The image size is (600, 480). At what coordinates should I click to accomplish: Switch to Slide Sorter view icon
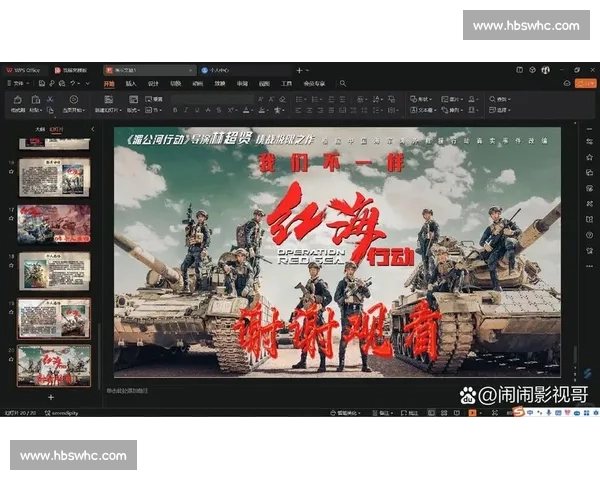(x=444, y=413)
